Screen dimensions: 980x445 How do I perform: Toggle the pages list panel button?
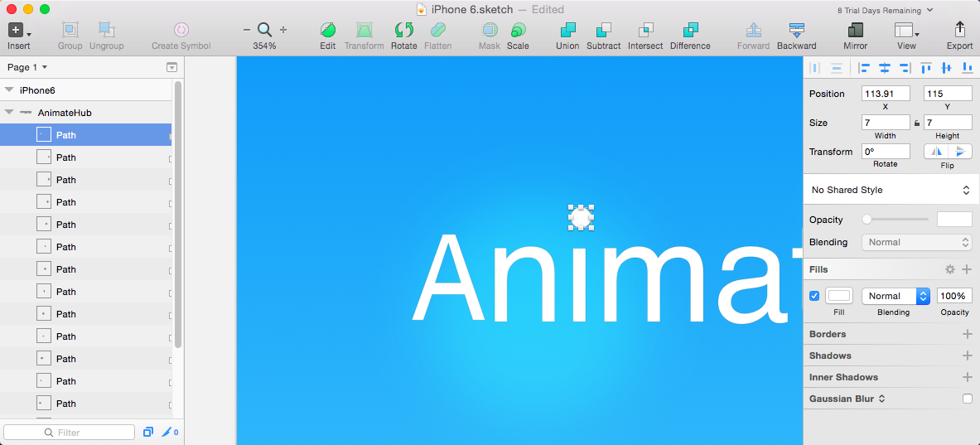[171, 67]
